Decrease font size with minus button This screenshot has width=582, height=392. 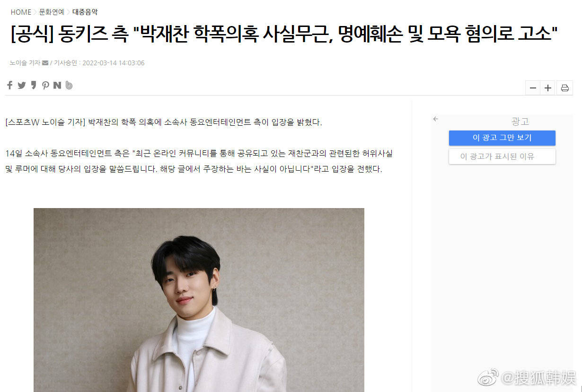point(533,88)
